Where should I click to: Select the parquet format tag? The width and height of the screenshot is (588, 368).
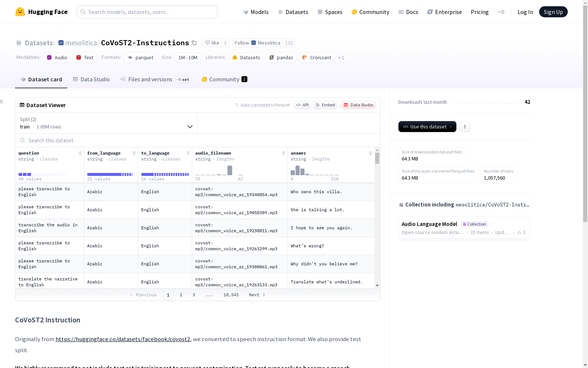click(140, 57)
